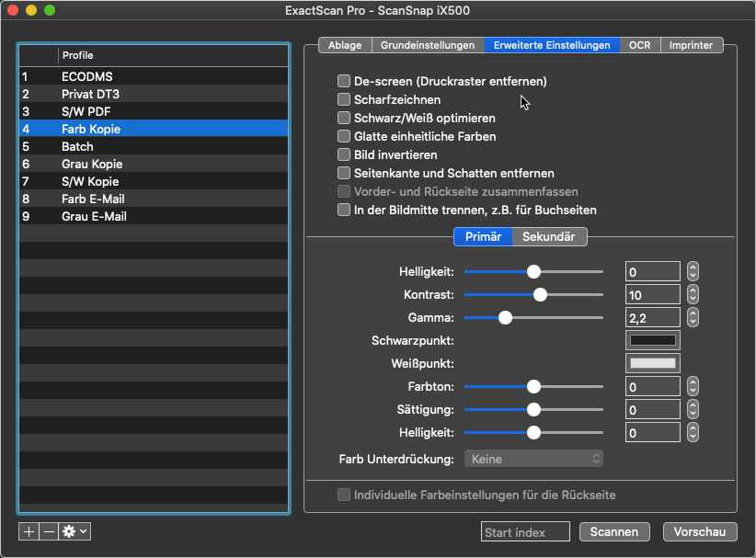756x558 pixels.
Task: Click the Scannen button
Action: (614, 532)
